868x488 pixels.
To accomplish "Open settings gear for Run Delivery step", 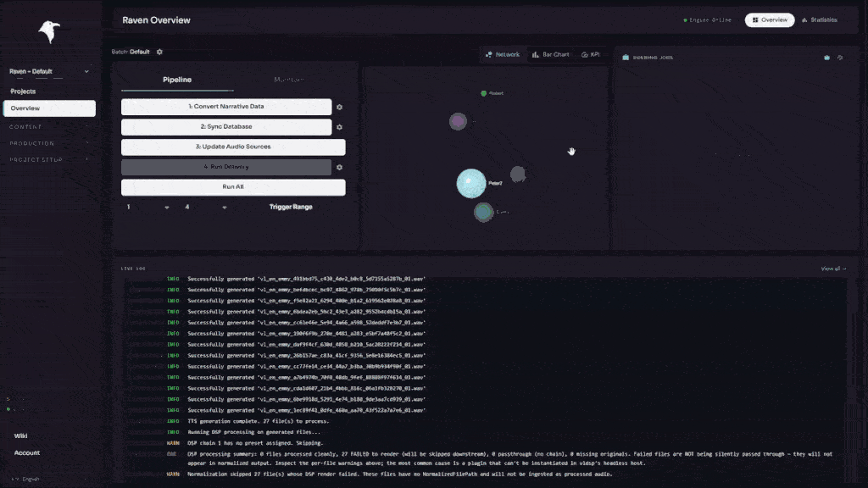I will [339, 167].
